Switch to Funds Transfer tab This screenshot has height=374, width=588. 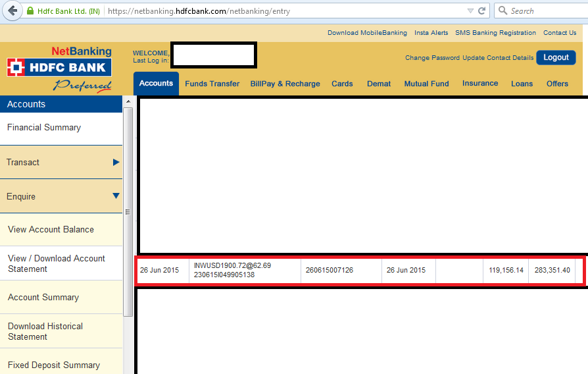coord(212,84)
